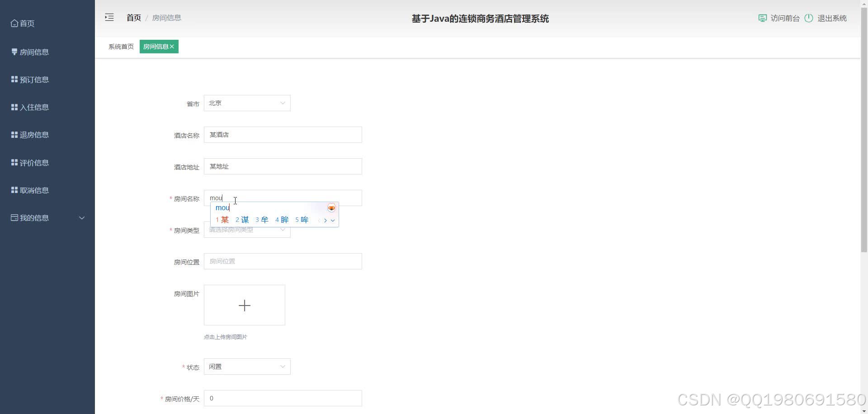Open the 房间类型 dropdown

247,230
